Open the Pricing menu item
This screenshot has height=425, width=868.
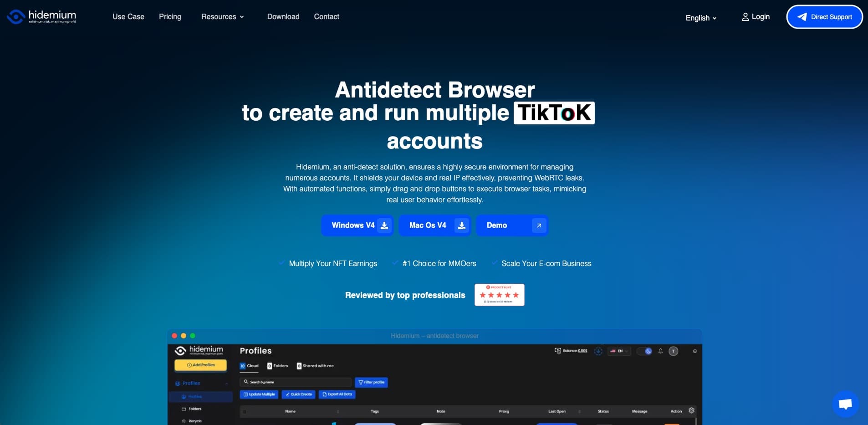point(170,17)
